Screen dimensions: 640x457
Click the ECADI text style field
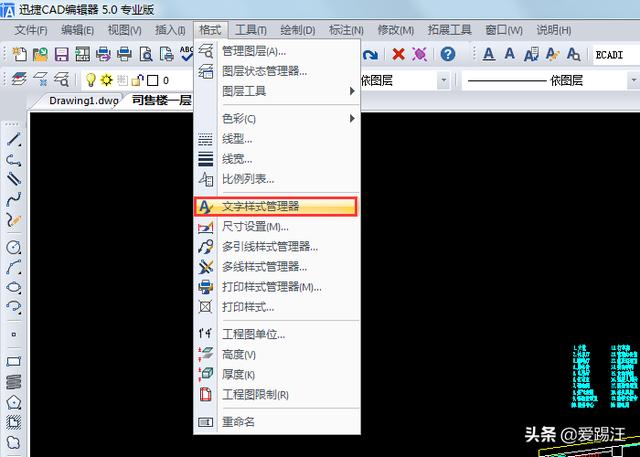tap(616, 55)
